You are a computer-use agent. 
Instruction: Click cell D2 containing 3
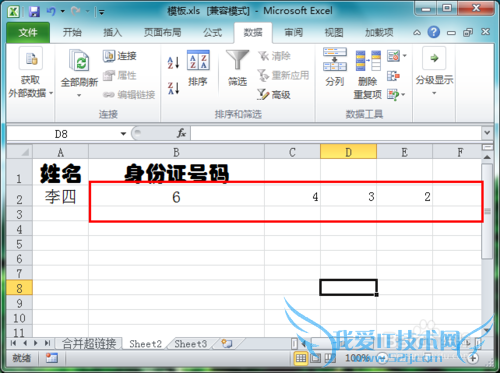[x=348, y=197]
